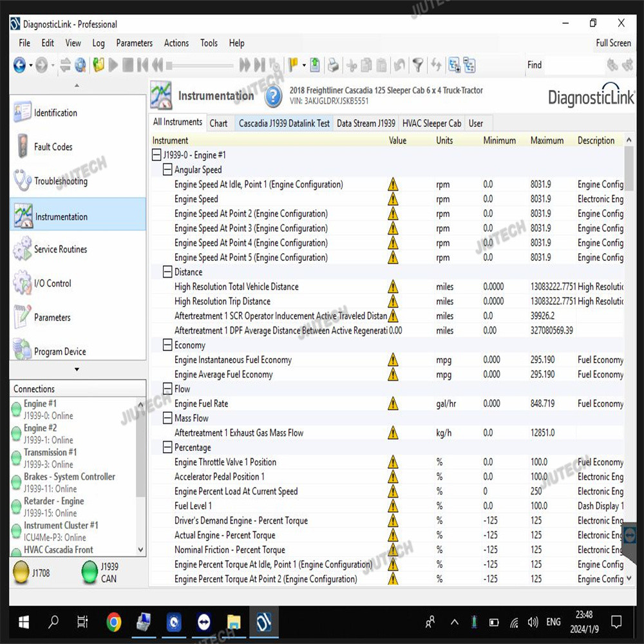Click the Full Screen button
The width and height of the screenshot is (644, 644).
[613, 43]
